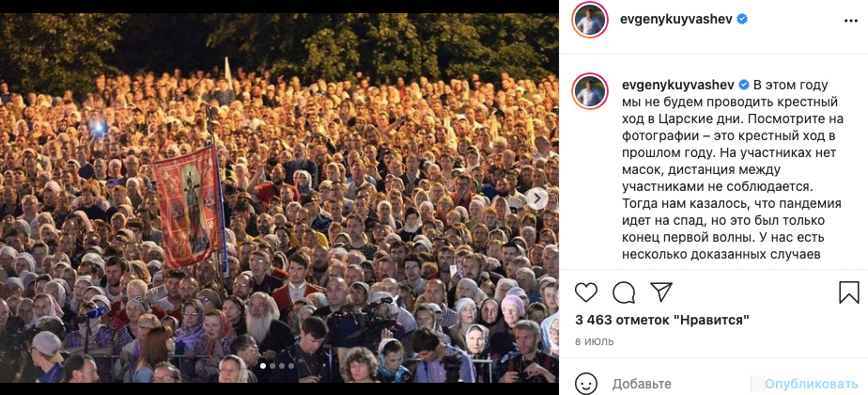Share post with paper plane icon
Image resolution: width=868 pixels, height=395 pixels.
click(661, 292)
